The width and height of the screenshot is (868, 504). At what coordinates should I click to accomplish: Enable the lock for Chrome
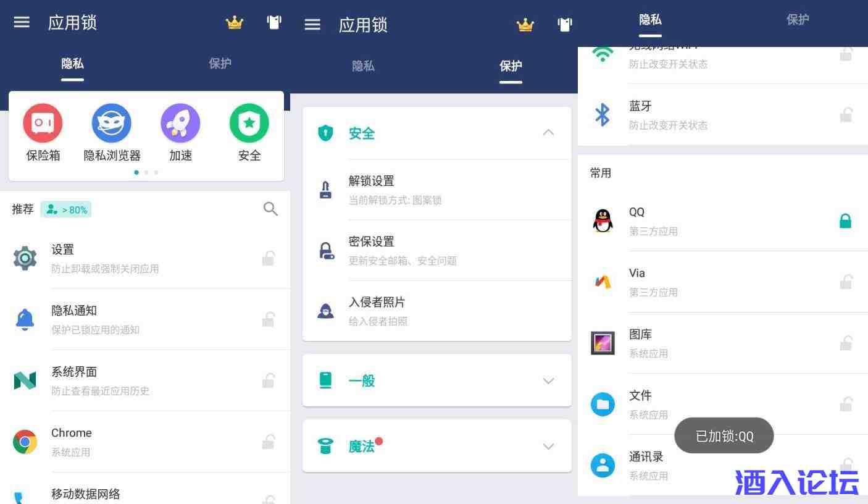coord(269,441)
